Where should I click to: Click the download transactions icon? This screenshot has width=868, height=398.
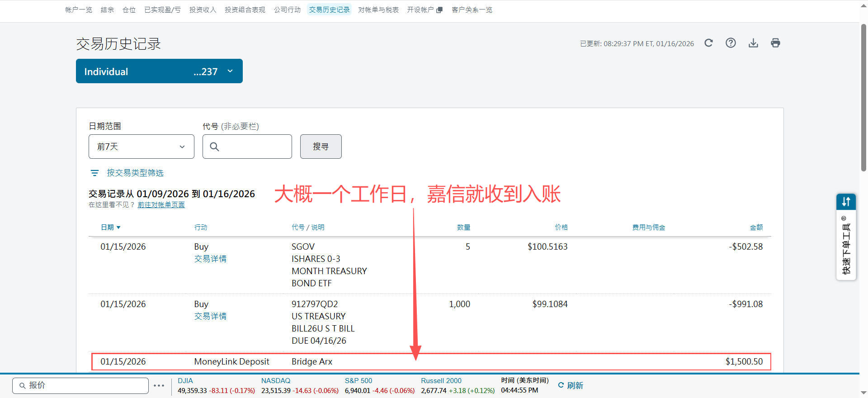tap(753, 43)
